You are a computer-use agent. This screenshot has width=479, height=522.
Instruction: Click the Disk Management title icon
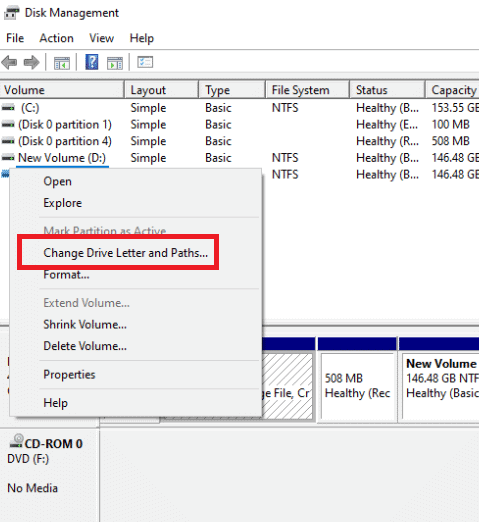coord(12,13)
